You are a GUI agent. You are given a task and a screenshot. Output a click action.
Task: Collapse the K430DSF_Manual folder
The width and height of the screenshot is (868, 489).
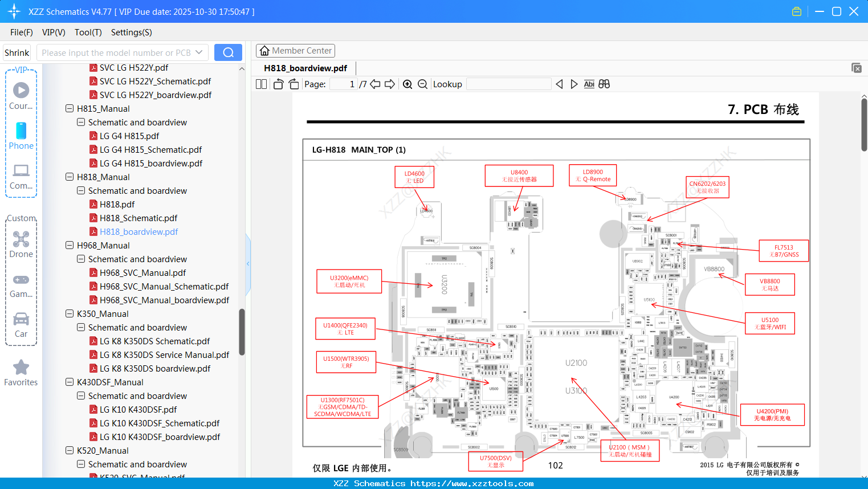click(x=70, y=382)
